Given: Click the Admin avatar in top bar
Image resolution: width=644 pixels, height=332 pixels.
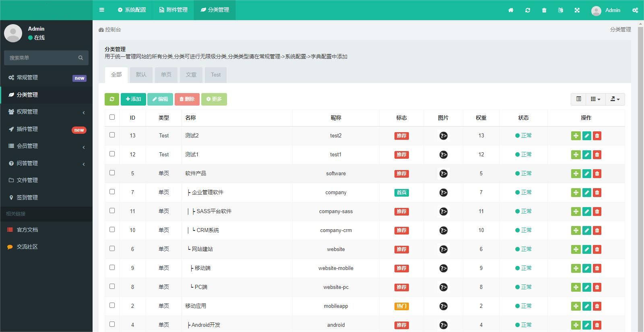Looking at the screenshot, I should click(596, 10).
